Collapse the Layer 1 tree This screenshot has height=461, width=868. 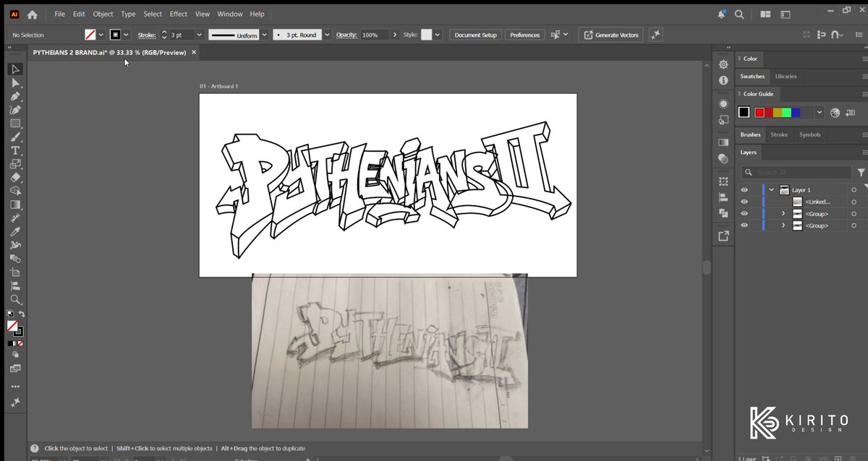point(771,190)
